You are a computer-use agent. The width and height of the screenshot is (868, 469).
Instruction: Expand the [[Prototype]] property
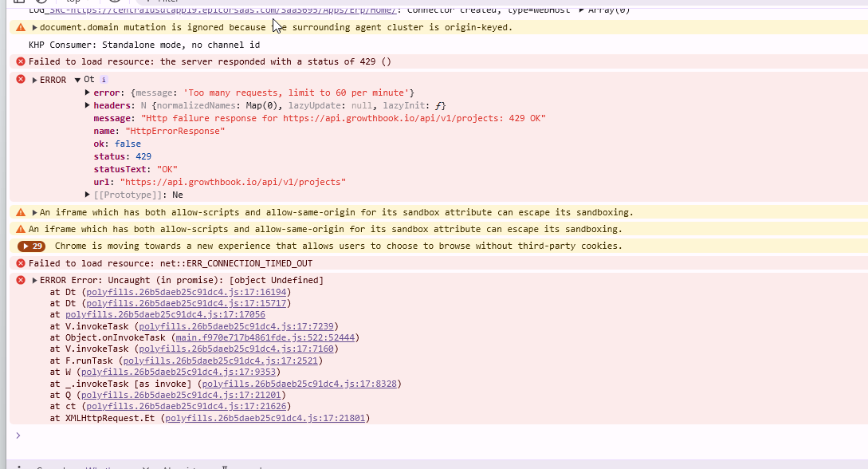pos(87,195)
